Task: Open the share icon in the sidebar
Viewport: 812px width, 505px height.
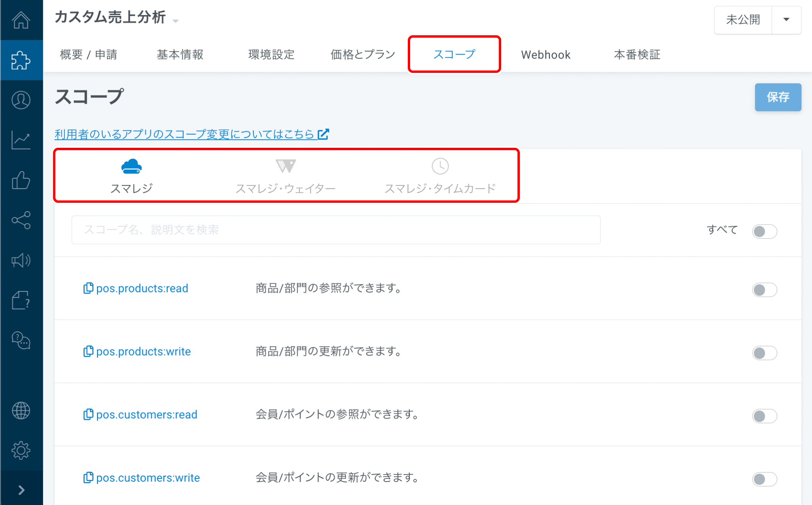Action: point(21,221)
